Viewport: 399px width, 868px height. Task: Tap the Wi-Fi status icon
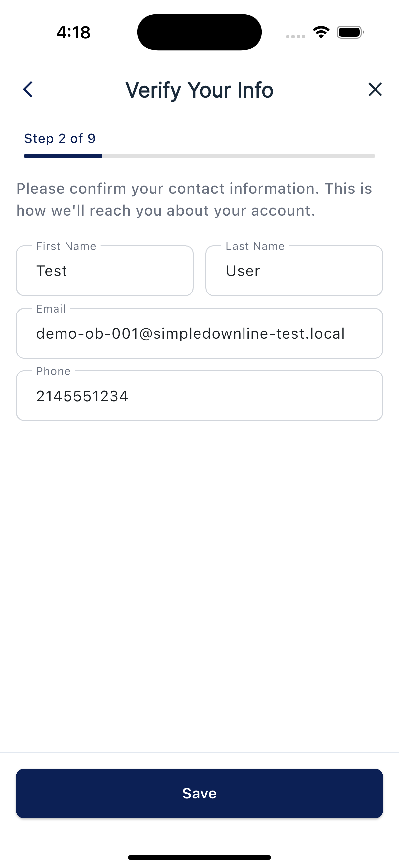(321, 32)
